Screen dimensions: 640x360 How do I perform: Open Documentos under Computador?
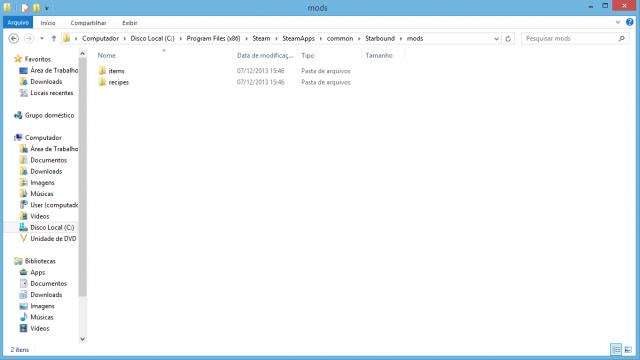click(49, 160)
